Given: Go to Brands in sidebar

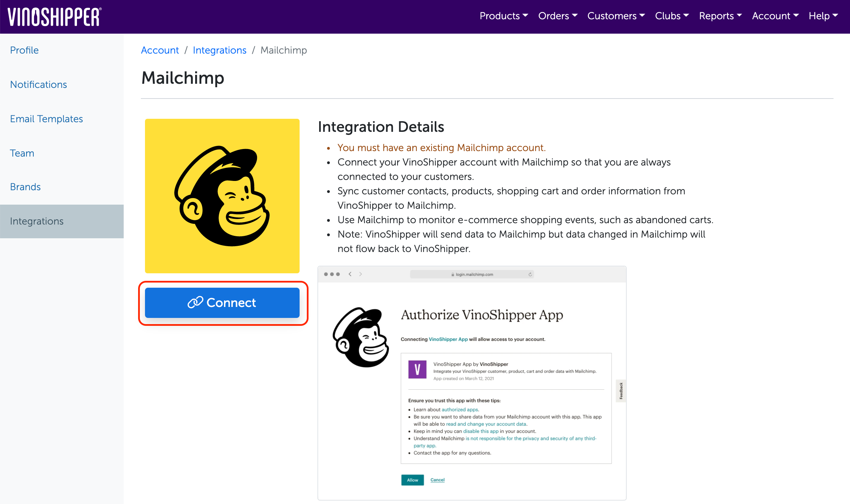Looking at the screenshot, I should 25,187.
